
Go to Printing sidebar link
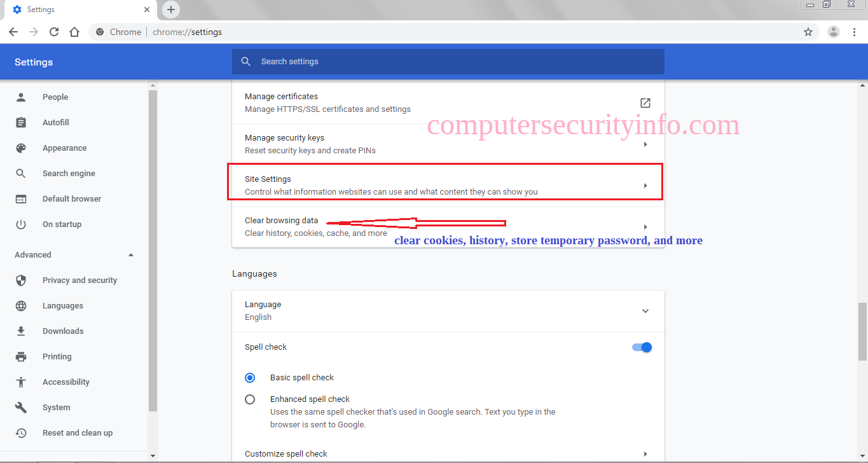pos(57,357)
